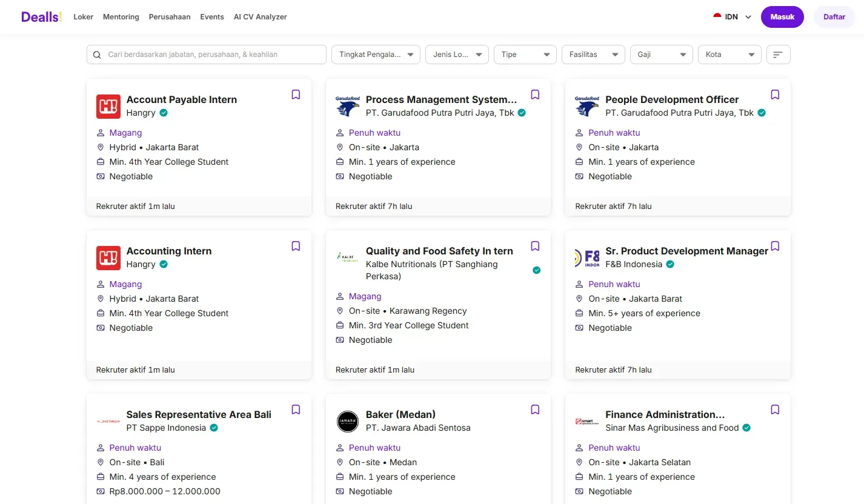Image resolution: width=864 pixels, height=504 pixels.
Task: Bookmark the Account Payable Intern job
Action: 296,94
